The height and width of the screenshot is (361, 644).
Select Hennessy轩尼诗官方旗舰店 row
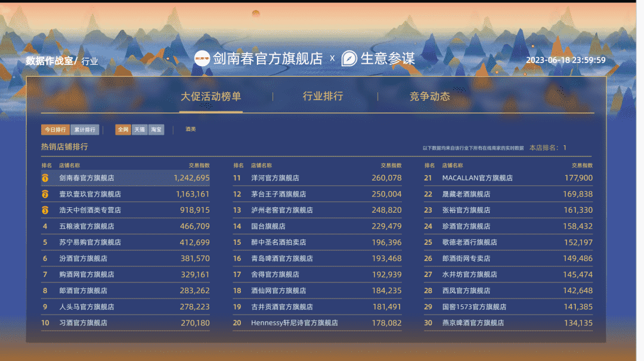click(x=317, y=323)
